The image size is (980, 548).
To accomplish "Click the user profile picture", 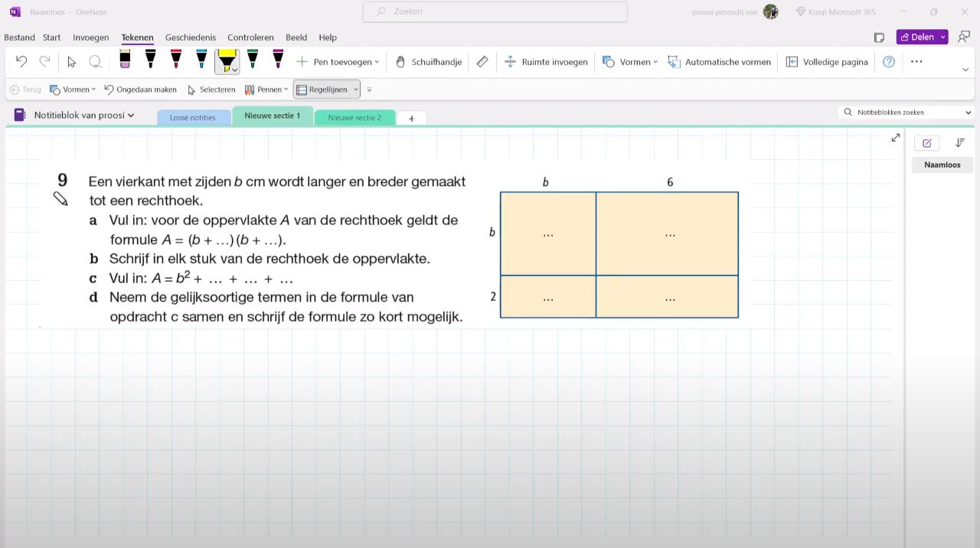I will point(770,11).
